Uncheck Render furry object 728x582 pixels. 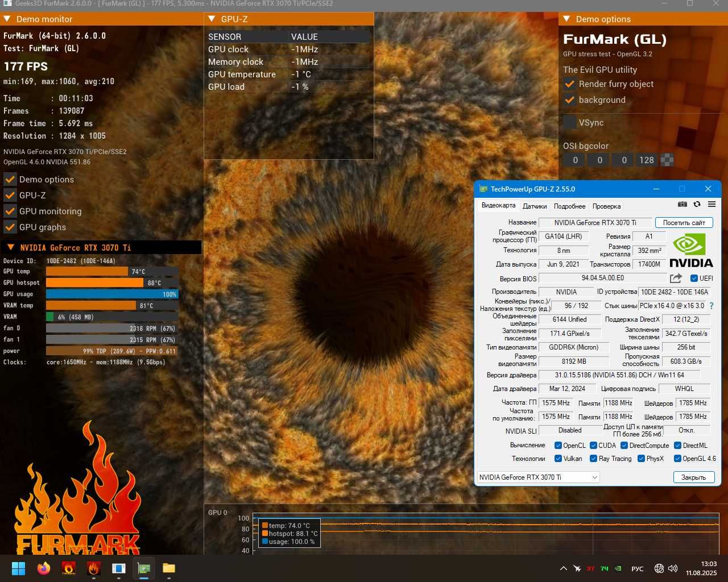pos(569,84)
